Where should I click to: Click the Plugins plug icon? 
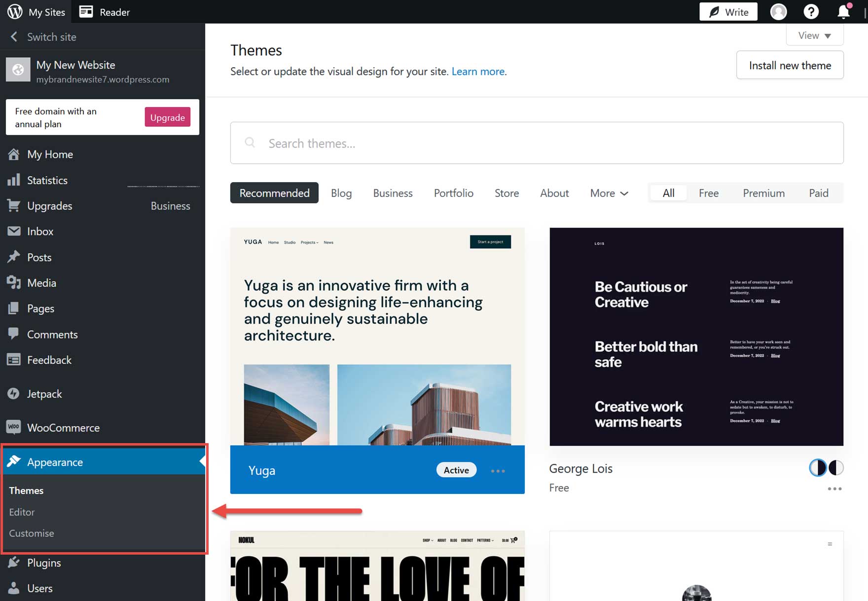14,562
